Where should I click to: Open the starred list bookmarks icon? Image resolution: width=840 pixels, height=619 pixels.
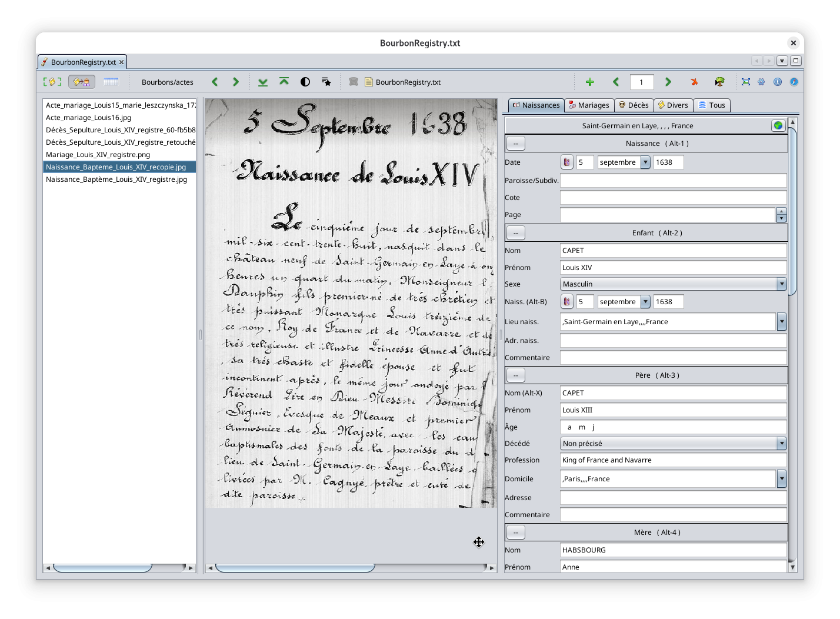pyautogui.click(x=326, y=82)
